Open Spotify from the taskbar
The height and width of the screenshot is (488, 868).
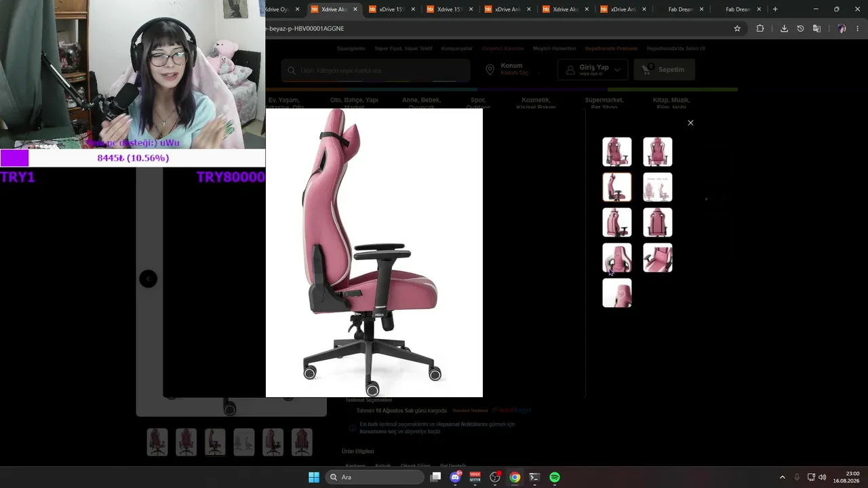coord(555,477)
